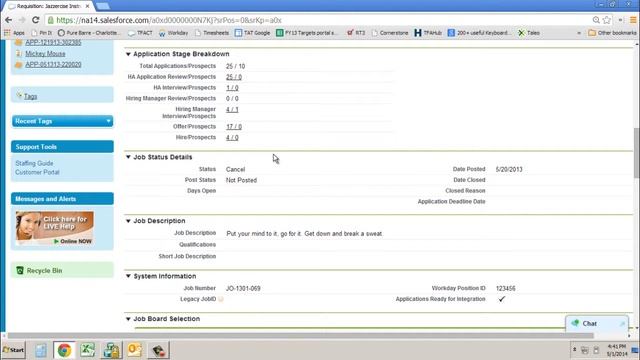Show hidden system tray icons arrow
The image size is (640, 360).
(x=574, y=350)
